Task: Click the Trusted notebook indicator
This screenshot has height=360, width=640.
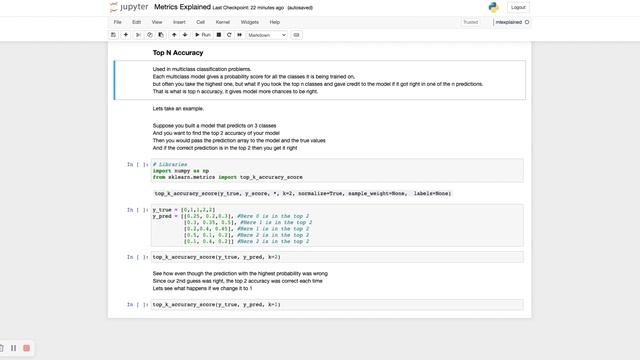Action: (x=471, y=22)
